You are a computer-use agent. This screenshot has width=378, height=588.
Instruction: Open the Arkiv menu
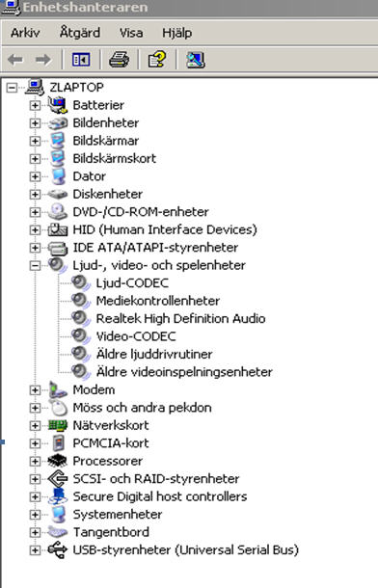[25, 33]
